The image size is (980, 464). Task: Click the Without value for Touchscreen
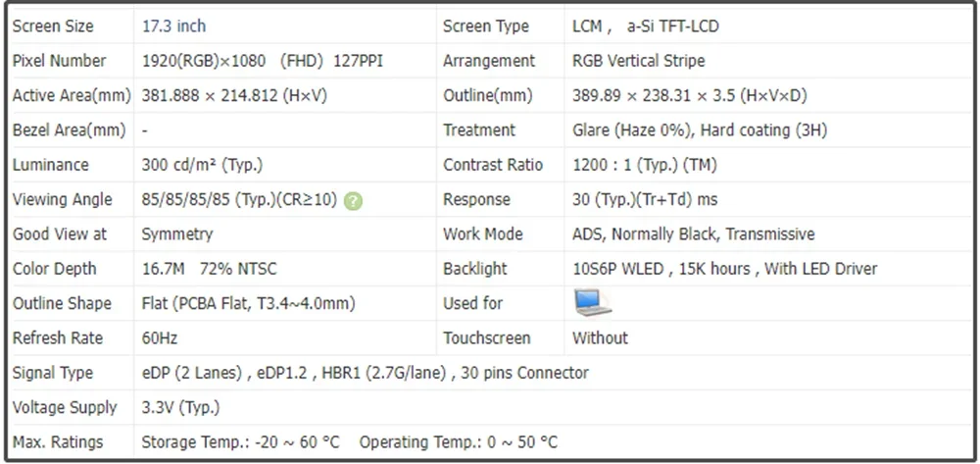[x=600, y=338]
